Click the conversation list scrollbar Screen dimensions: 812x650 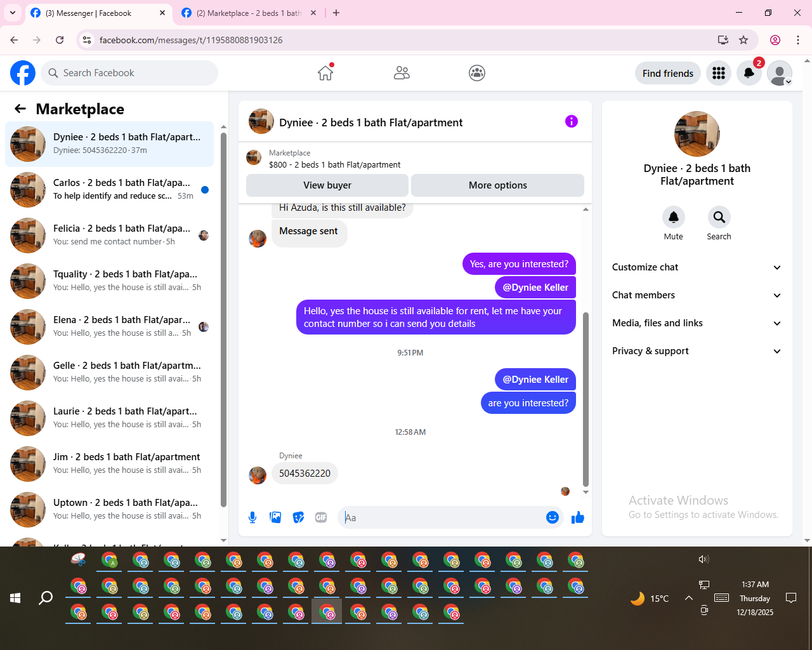click(223, 319)
